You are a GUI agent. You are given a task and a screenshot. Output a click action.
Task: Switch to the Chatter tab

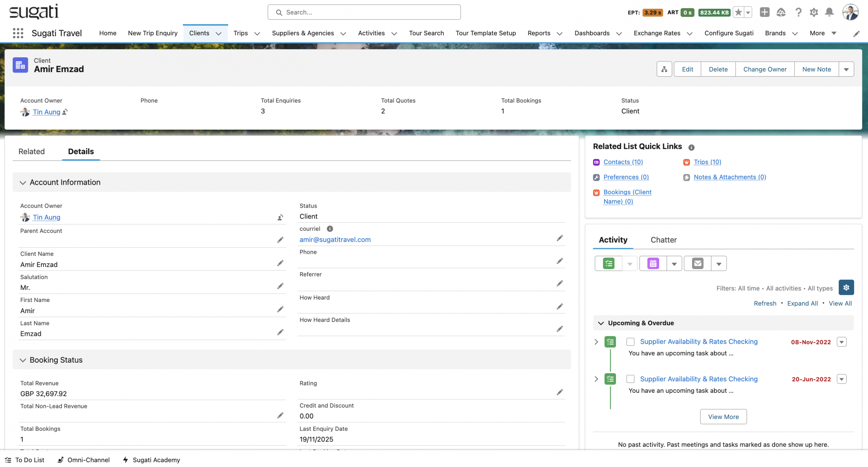[x=663, y=240]
